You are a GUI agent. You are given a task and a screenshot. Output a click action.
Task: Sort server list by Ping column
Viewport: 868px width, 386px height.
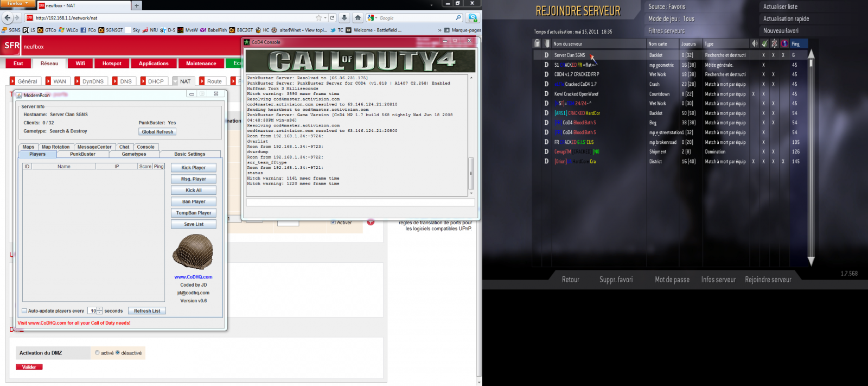[799, 43]
